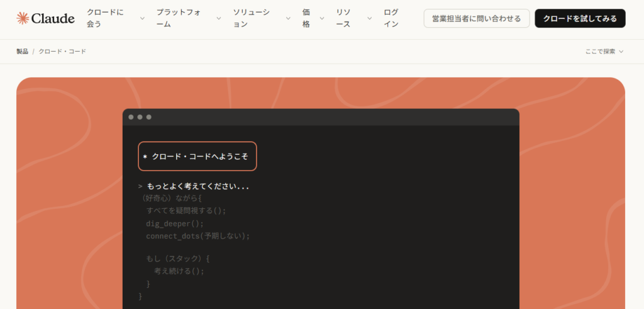Open the プラットフォーム dropdown arrow

pos(219,18)
